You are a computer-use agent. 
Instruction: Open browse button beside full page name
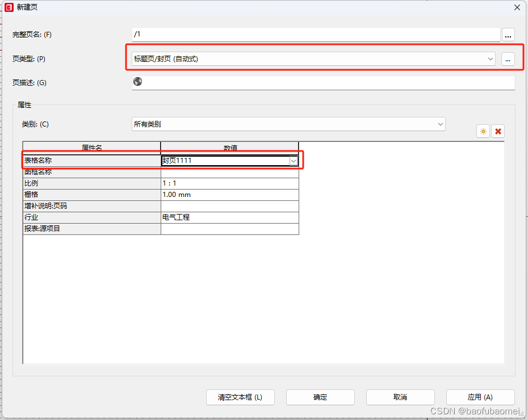(508, 35)
